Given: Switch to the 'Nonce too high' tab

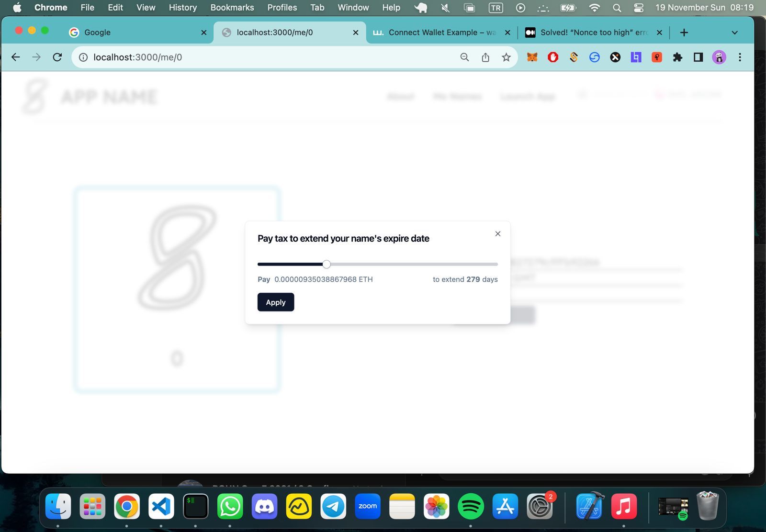Looking at the screenshot, I should click(x=594, y=32).
